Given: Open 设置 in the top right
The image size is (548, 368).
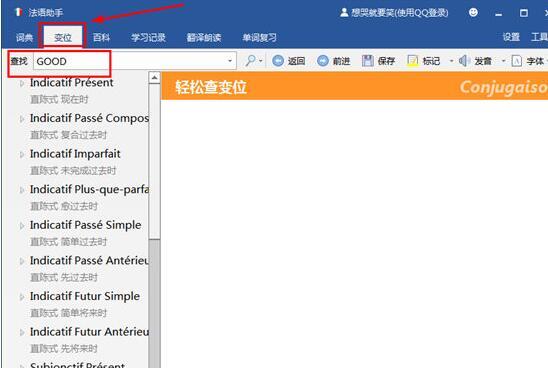Looking at the screenshot, I should (511, 37).
